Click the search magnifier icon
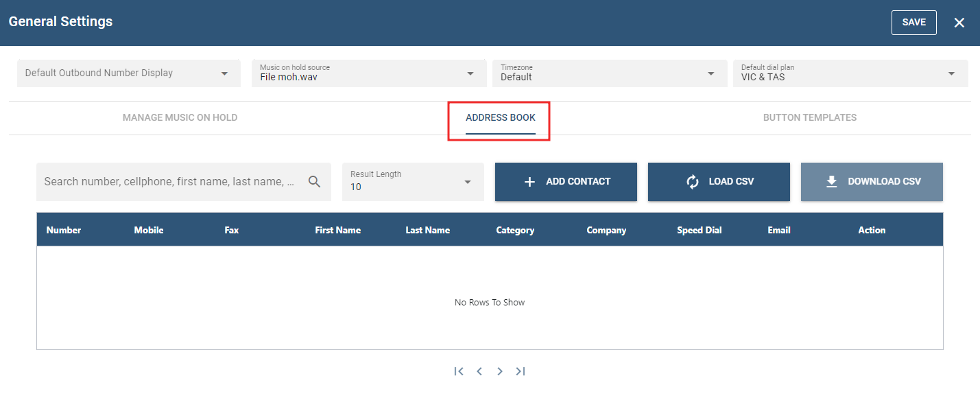Screen dimensions: 980x407 [x=314, y=182]
